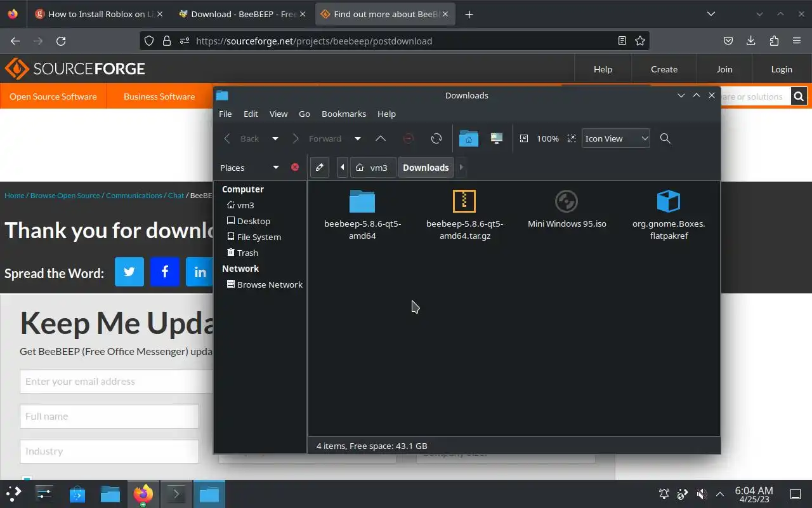Reload the Downloads folder view
The width and height of the screenshot is (812, 508).
tap(436, 138)
